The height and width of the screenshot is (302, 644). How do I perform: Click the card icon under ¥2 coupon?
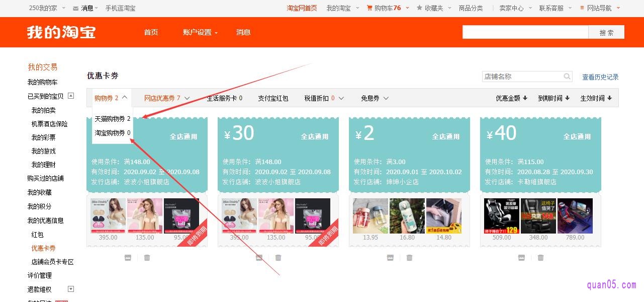[390, 258]
